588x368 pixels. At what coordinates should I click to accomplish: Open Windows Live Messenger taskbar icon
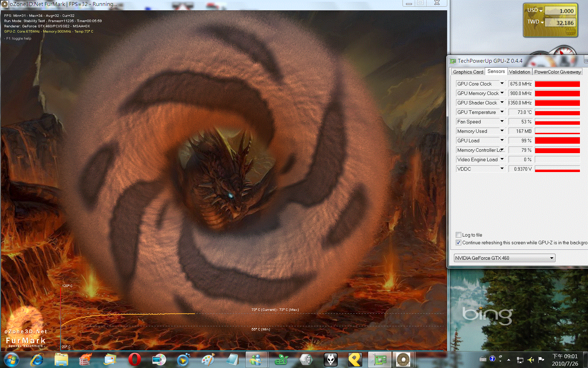click(257, 360)
